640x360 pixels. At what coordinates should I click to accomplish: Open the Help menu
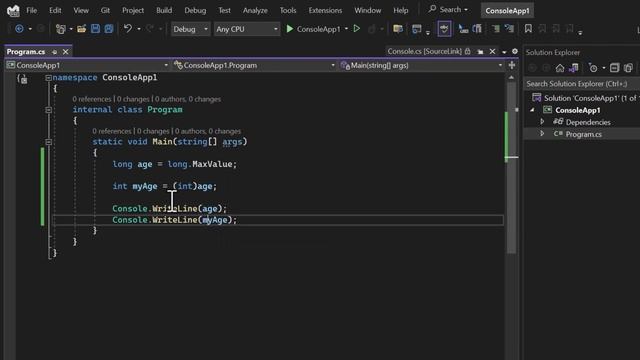click(400, 11)
